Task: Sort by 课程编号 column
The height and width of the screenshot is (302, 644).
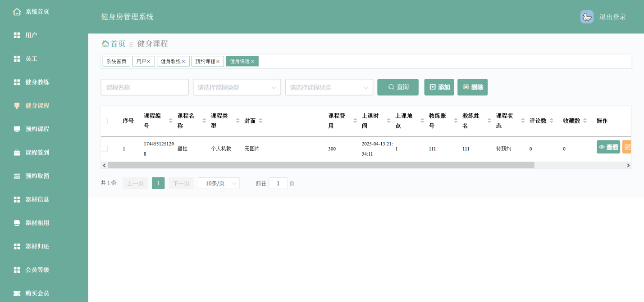Action: click(x=170, y=121)
